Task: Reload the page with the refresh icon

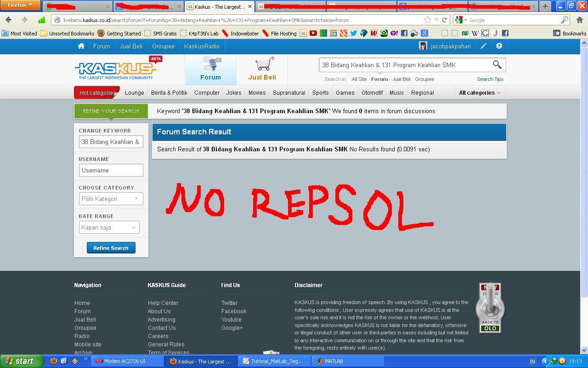Action: (x=444, y=20)
